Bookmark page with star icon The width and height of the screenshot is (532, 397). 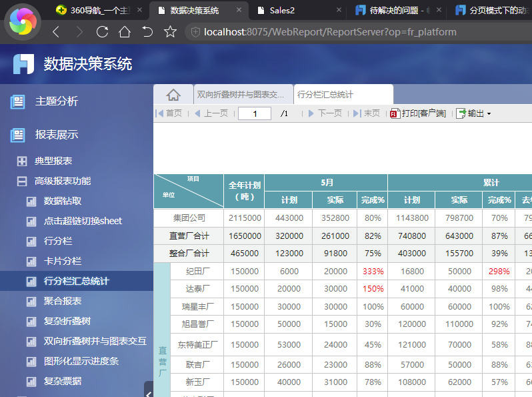[x=170, y=32]
